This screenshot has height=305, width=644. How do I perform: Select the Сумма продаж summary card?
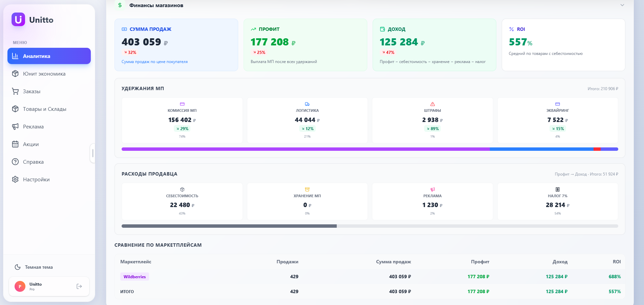tap(176, 45)
